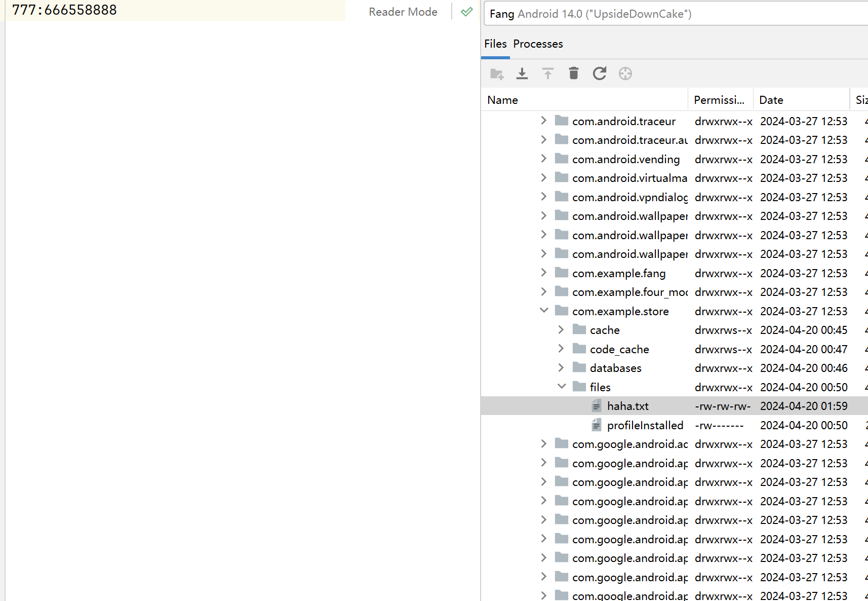Click the Save As download icon
The width and height of the screenshot is (868, 601).
coord(522,74)
